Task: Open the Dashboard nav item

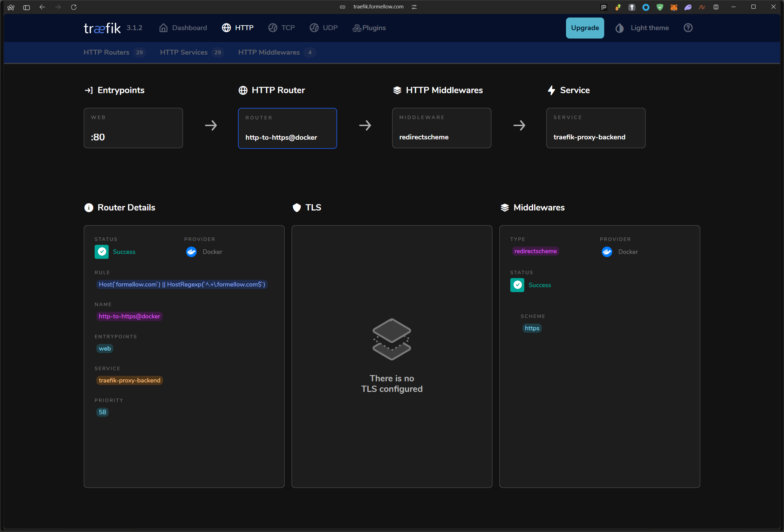Action: point(183,28)
